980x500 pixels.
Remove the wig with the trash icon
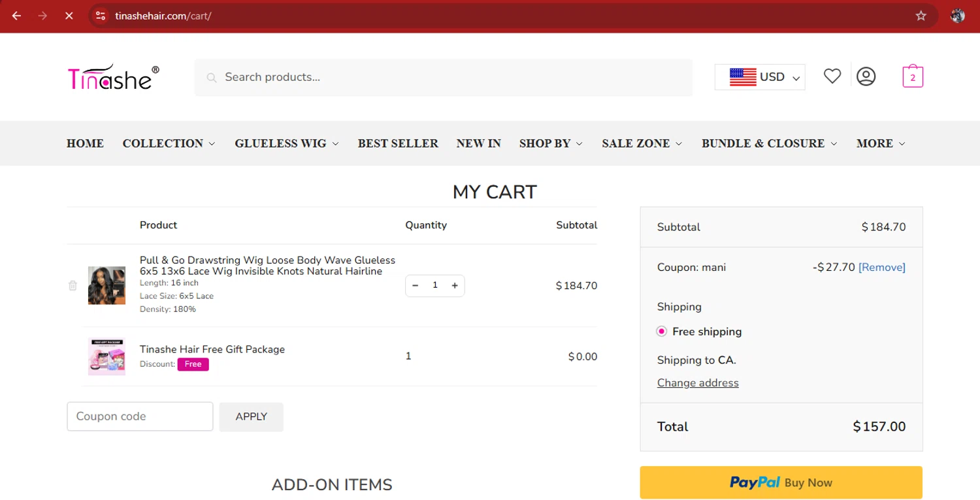(73, 285)
